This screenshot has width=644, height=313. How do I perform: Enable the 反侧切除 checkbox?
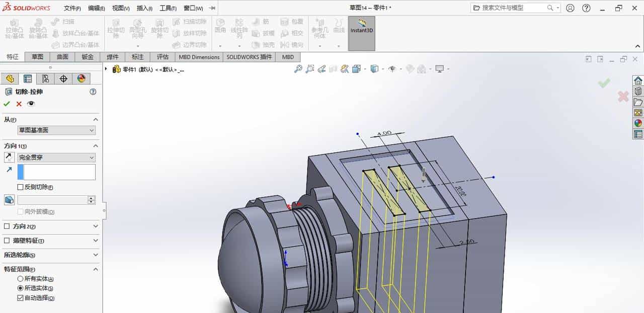tap(19, 187)
